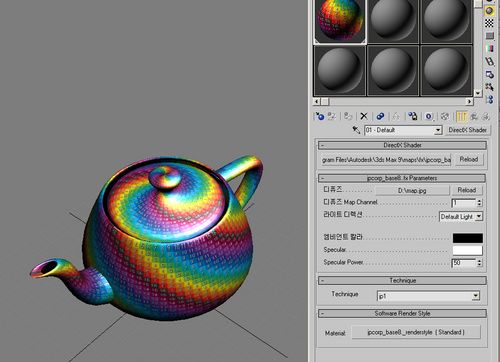Click the Map Channel spinner arrows
Screen dimensions: 500x362
[479, 202]
